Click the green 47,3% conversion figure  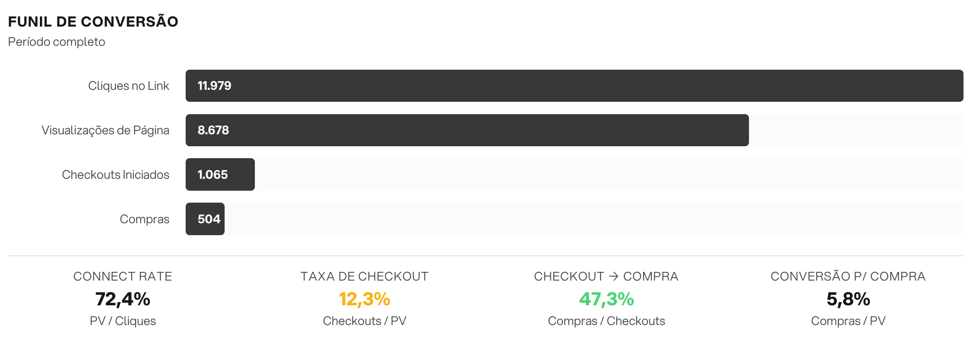[x=606, y=299]
